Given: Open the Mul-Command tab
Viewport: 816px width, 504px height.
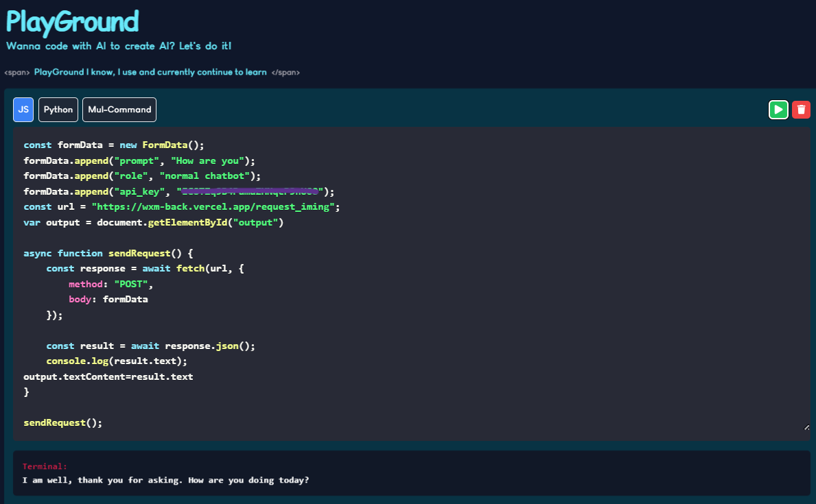Looking at the screenshot, I should click(119, 109).
